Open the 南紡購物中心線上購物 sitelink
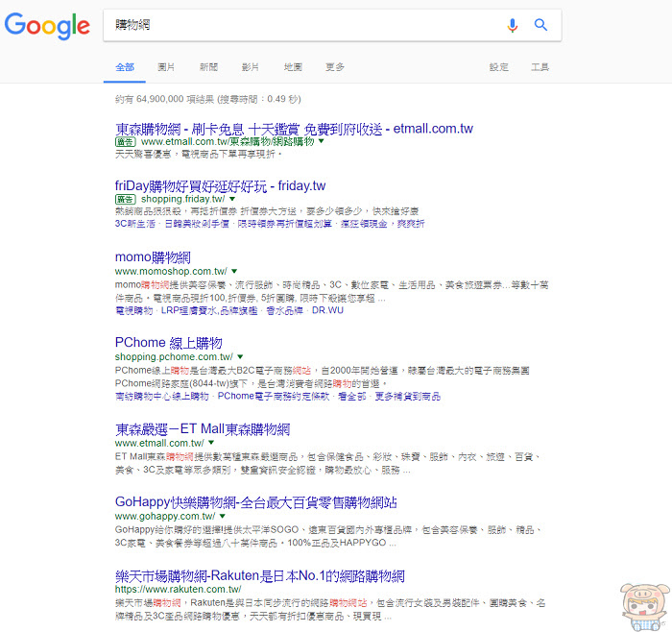 [x=162, y=396]
